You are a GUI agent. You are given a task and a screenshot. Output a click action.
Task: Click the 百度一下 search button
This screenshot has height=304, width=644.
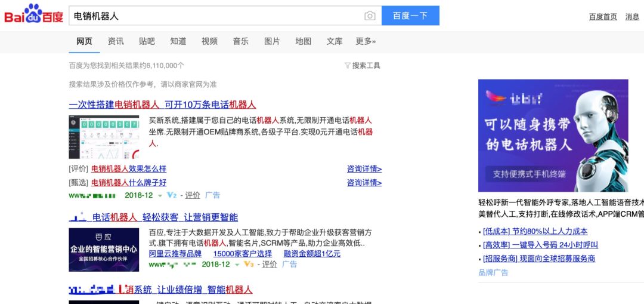(410, 16)
